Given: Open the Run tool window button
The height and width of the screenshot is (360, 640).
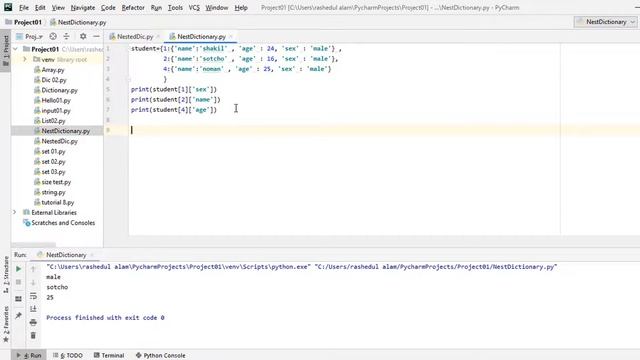Looking at the screenshot, I should point(29,356).
